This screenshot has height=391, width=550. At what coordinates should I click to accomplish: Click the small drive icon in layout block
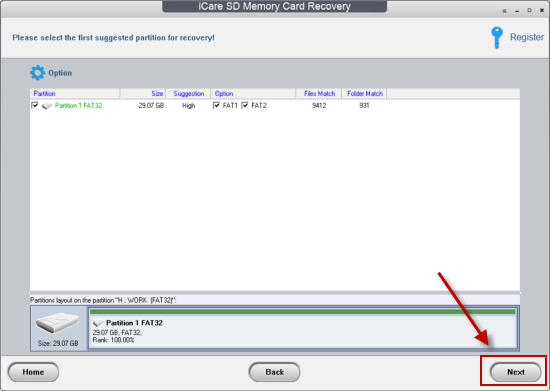[98, 323]
